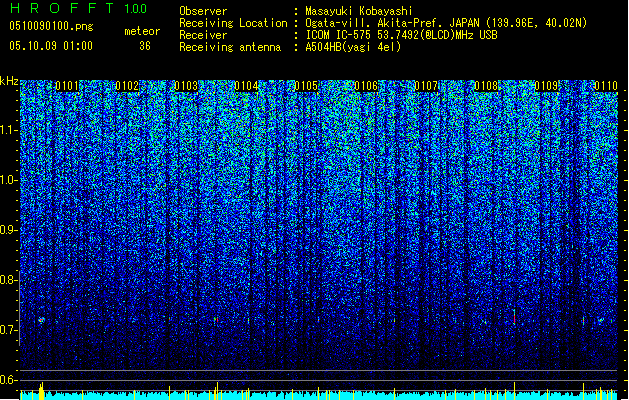Click the 0103 time marker label
Screen dimensions: 629x400
coord(187,86)
